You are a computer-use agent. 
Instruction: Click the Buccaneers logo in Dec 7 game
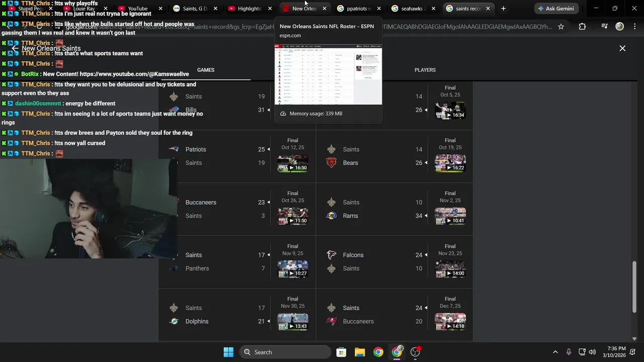tap(331, 321)
